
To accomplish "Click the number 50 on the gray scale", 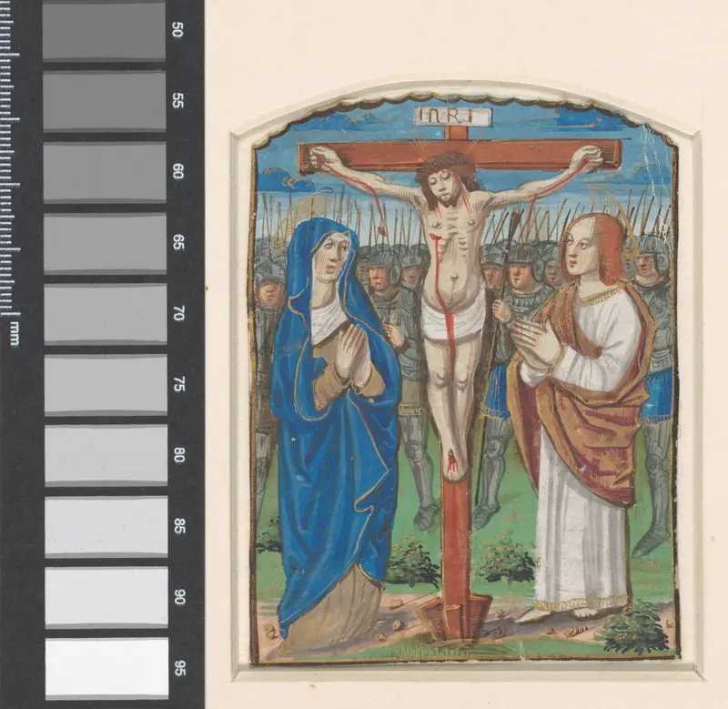I will (177, 30).
